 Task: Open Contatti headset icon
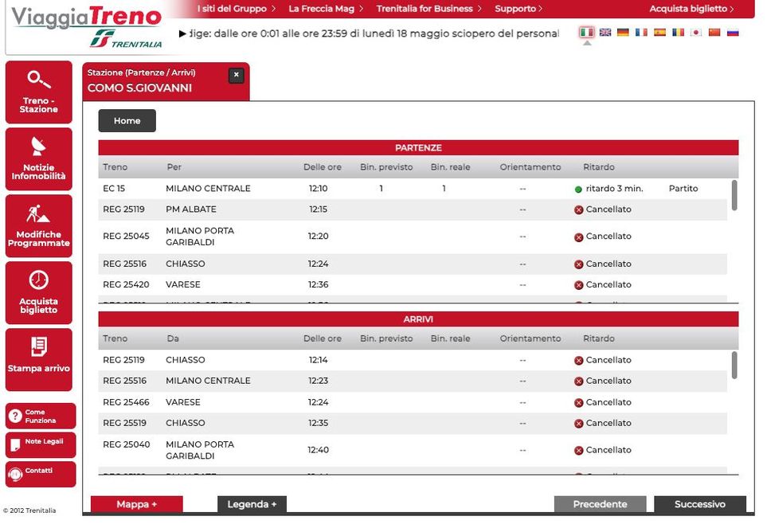(15, 474)
